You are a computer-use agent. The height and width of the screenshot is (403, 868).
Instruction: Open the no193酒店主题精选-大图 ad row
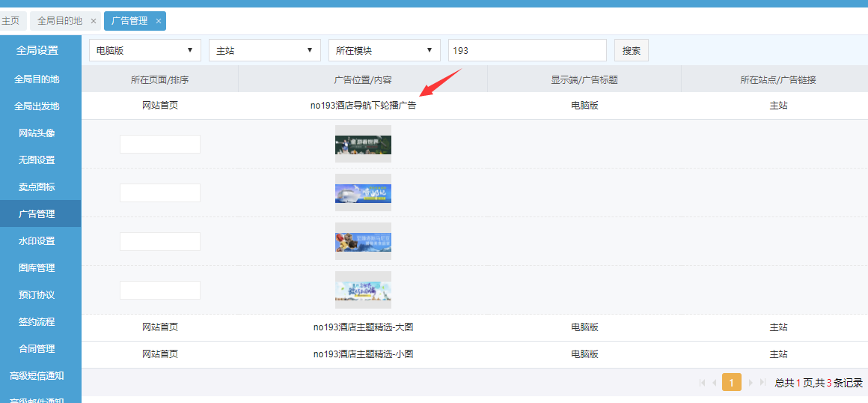[x=363, y=327]
